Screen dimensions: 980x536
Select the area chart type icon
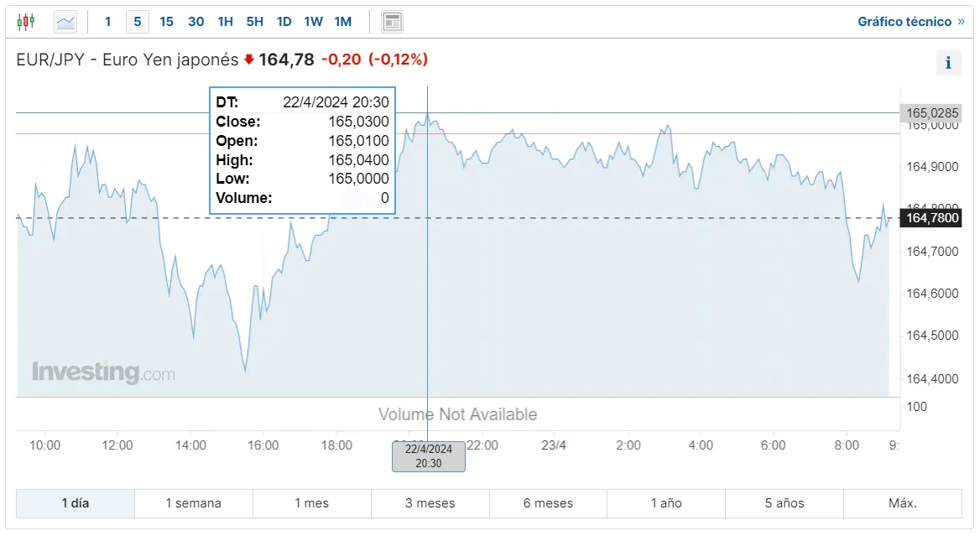point(65,22)
